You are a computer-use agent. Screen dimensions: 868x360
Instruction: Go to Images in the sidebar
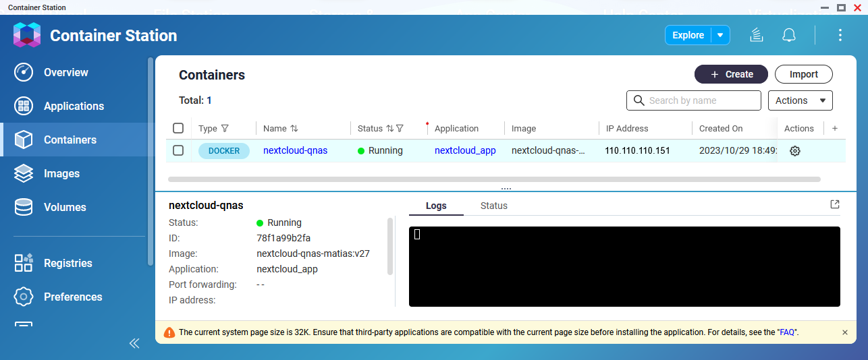pyautogui.click(x=62, y=173)
